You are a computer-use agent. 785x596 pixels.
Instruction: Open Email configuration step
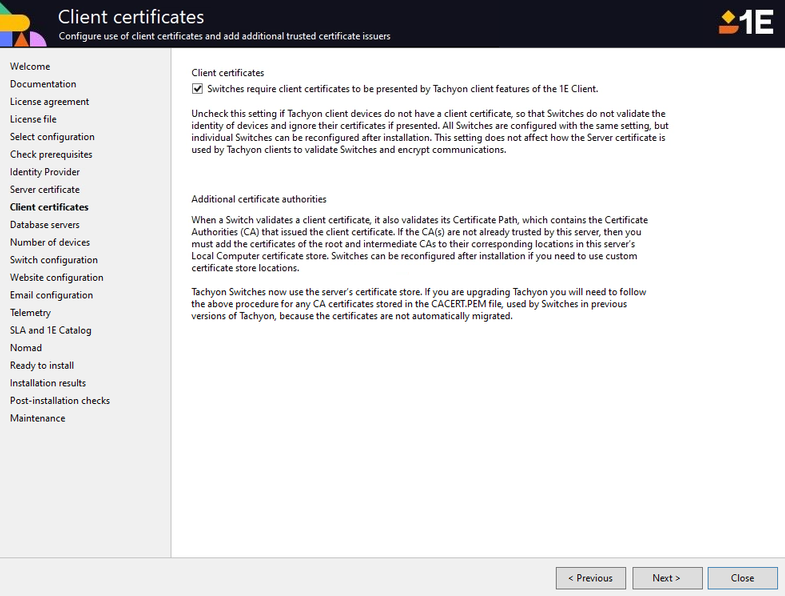click(x=52, y=295)
